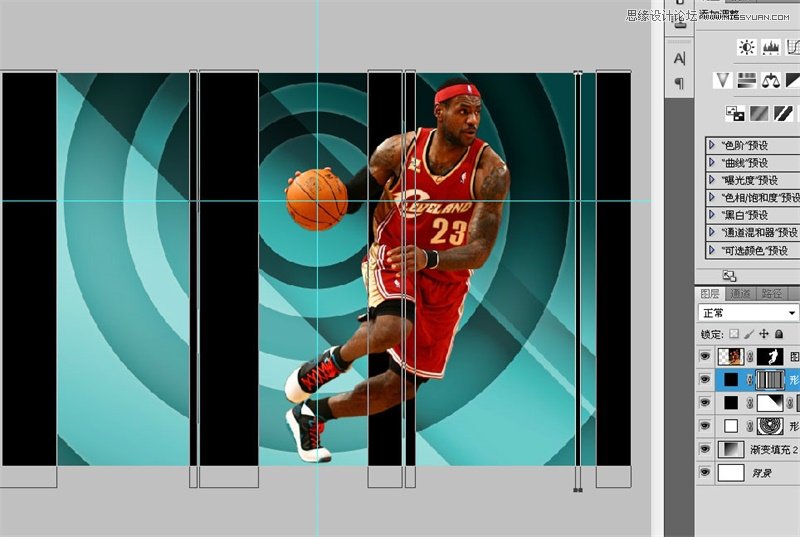Hide the top player photo layer

pos(705,356)
